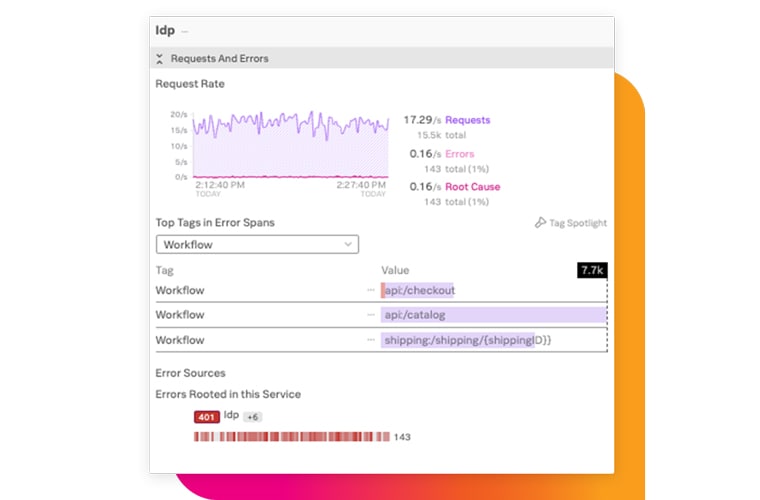This screenshot has width=760, height=500.
Task: Click the 2:12:40 PM time label
Action: tap(220, 185)
